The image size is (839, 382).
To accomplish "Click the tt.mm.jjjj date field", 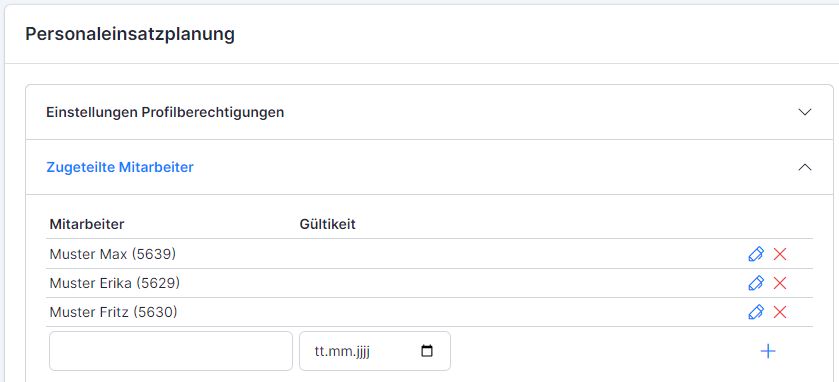I will 375,351.
